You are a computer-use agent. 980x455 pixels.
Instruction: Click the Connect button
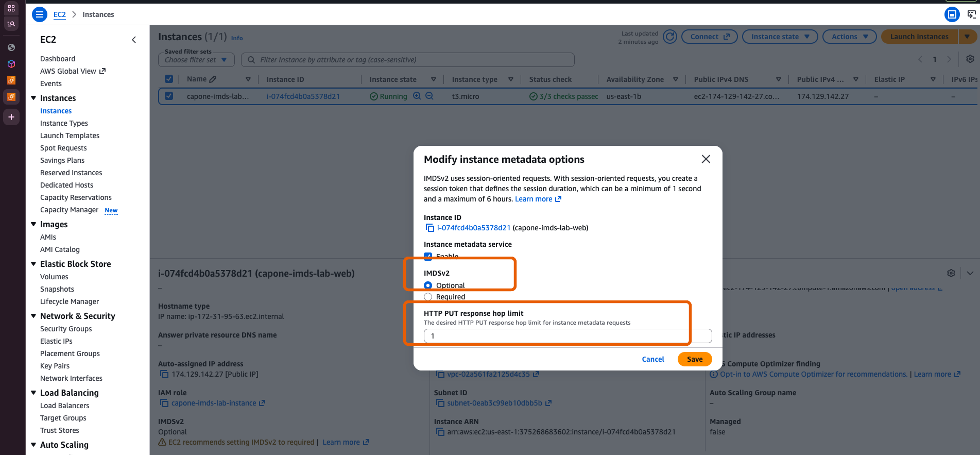710,37
